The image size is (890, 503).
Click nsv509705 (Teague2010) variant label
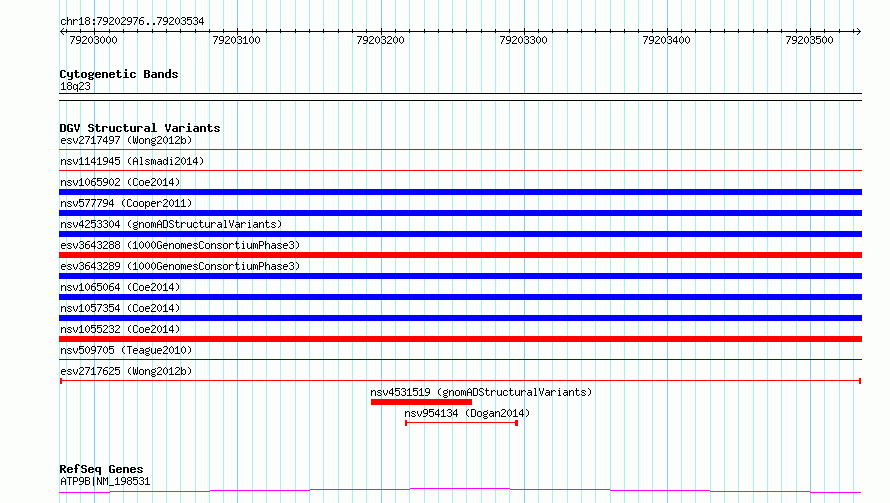click(126, 350)
